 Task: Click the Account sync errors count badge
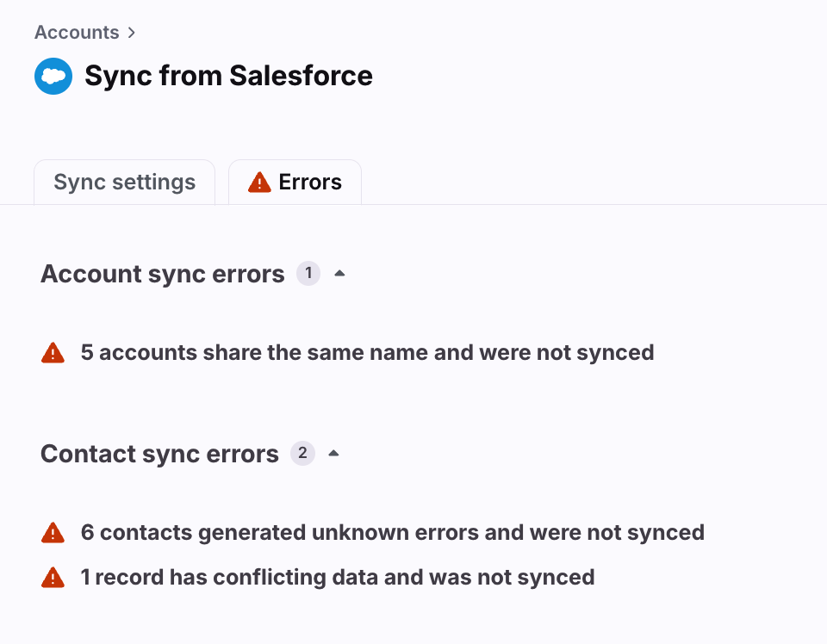point(308,274)
